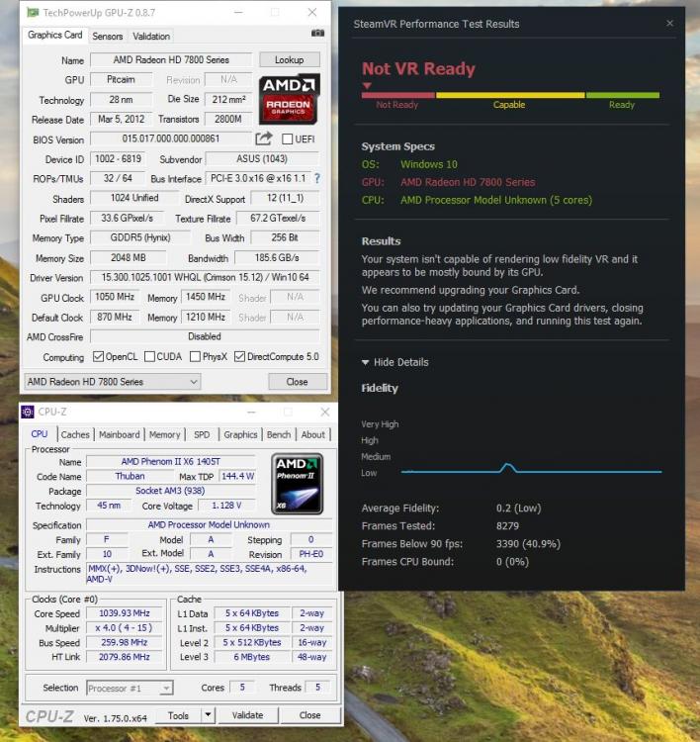Click the Package value Socket AM3 (938)
This screenshot has width=700, height=742.
point(171,491)
